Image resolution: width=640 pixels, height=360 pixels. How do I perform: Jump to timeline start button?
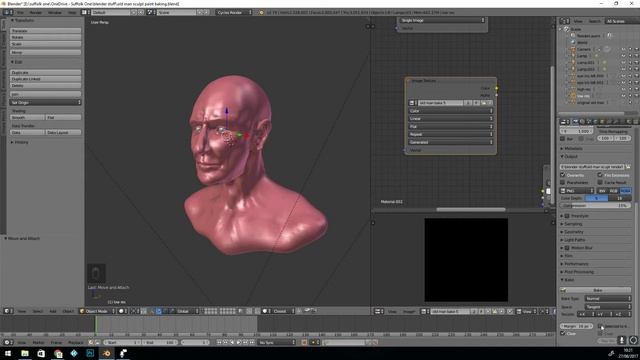coord(219,342)
